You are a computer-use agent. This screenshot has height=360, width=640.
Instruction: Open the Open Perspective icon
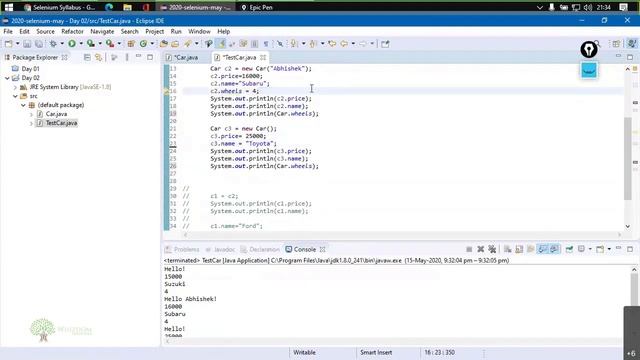(x=616, y=44)
